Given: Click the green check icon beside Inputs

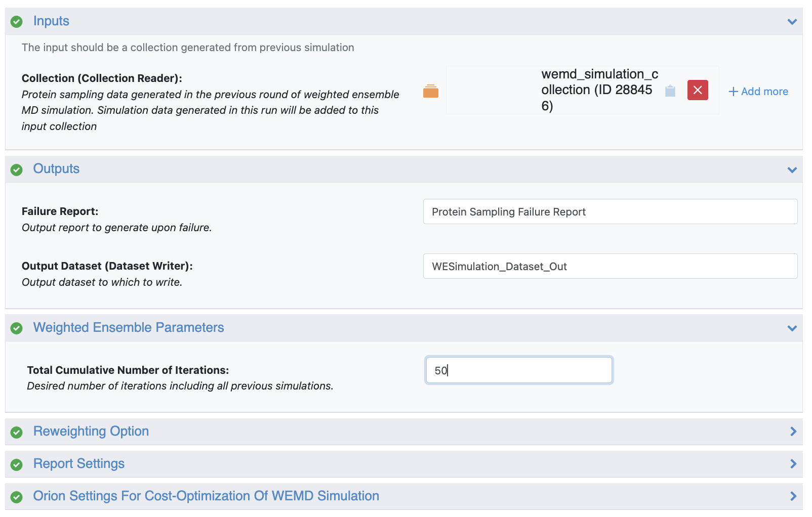Looking at the screenshot, I should 17,22.
